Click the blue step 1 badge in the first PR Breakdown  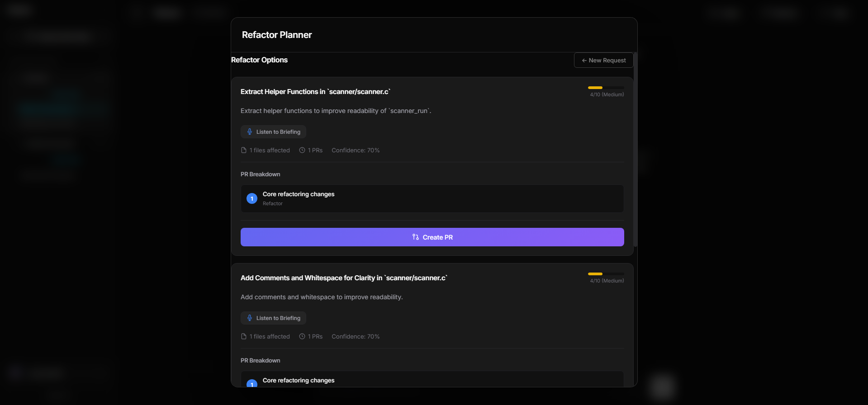[x=252, y=198]
